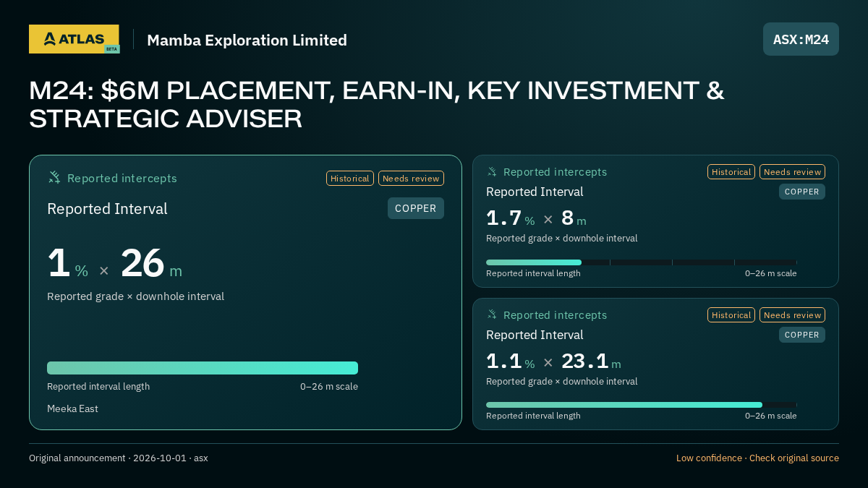868x488 pixels.
Task: Click the 23.1 m interval value
Action: (591, 361)
